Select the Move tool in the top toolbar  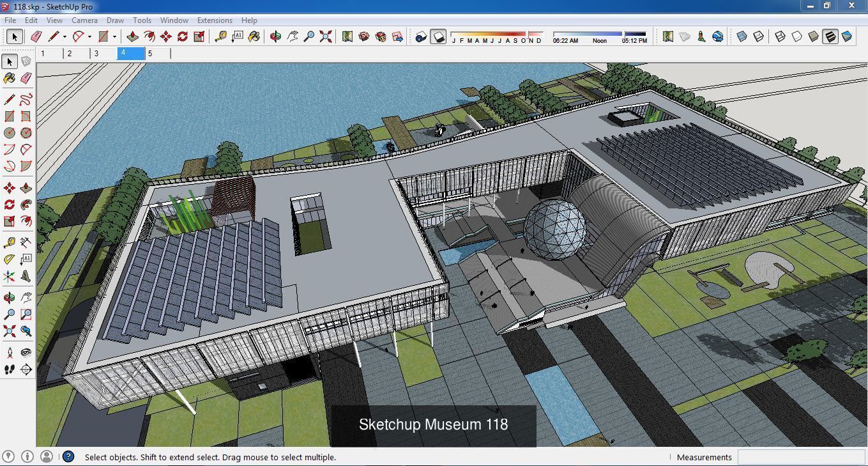click(x=166, y=36)
